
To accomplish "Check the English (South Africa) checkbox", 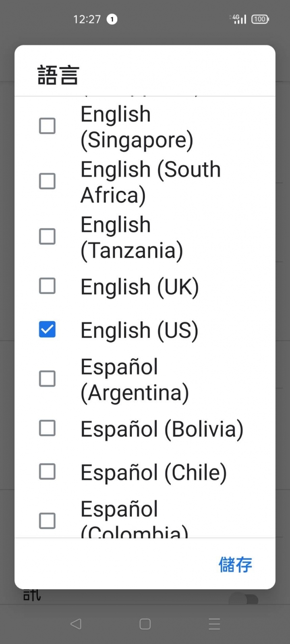I will [47, 181].
